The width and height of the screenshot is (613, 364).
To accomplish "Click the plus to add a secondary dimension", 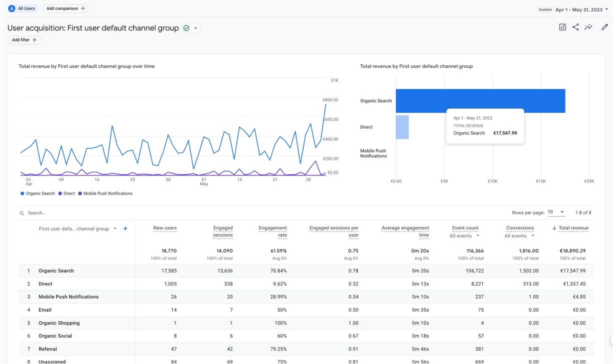I will point(125,228).
